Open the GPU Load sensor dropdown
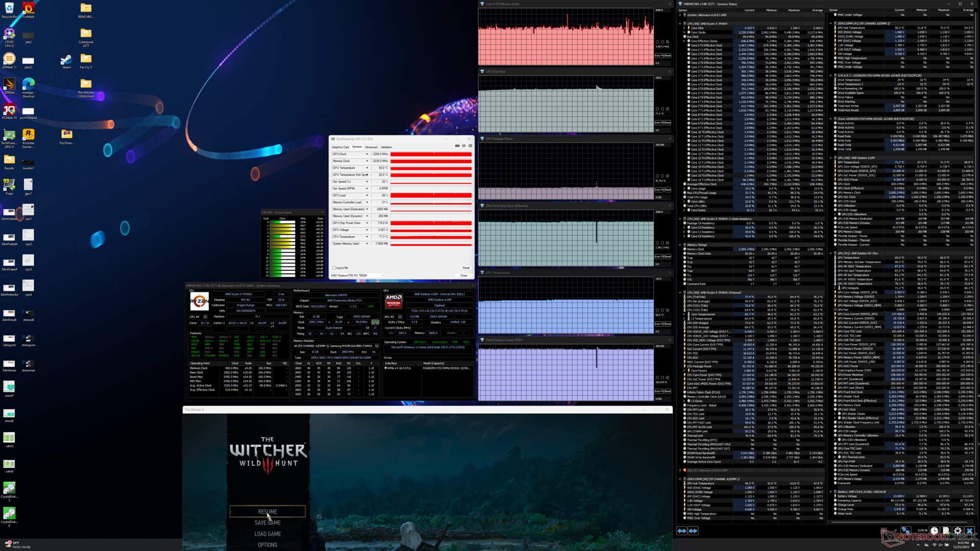Screen dimensions: 980x551 366,195
